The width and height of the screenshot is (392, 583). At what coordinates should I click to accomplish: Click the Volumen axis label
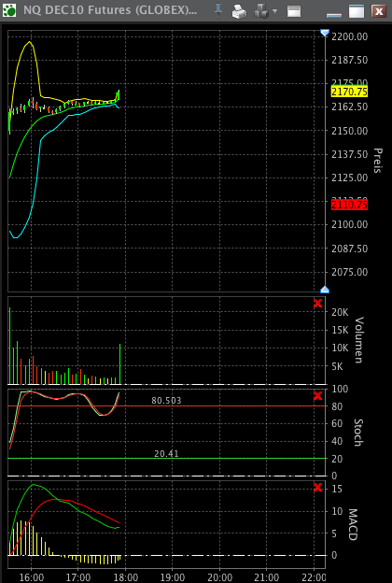click(x=359, y=340)
